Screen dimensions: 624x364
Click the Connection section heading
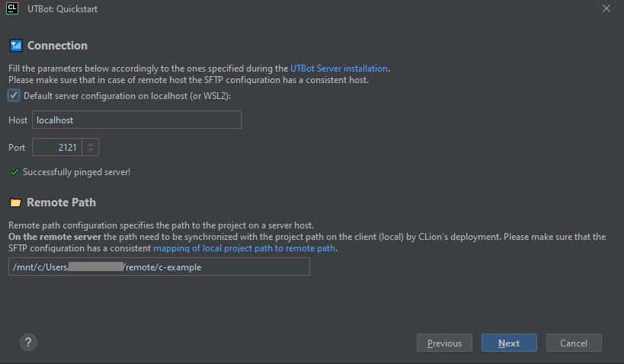pyautogui.click(x=57, y=46)
